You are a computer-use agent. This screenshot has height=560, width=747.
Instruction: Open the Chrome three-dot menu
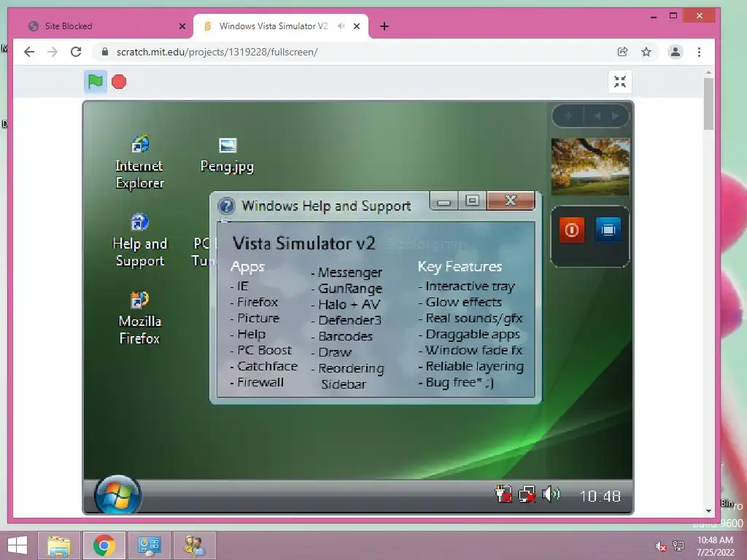[699, 52]
